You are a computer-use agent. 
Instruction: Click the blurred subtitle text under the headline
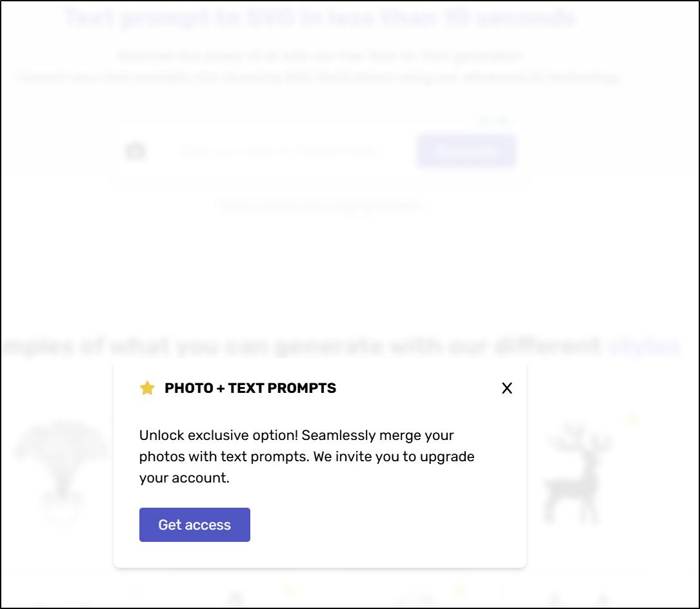318,67
